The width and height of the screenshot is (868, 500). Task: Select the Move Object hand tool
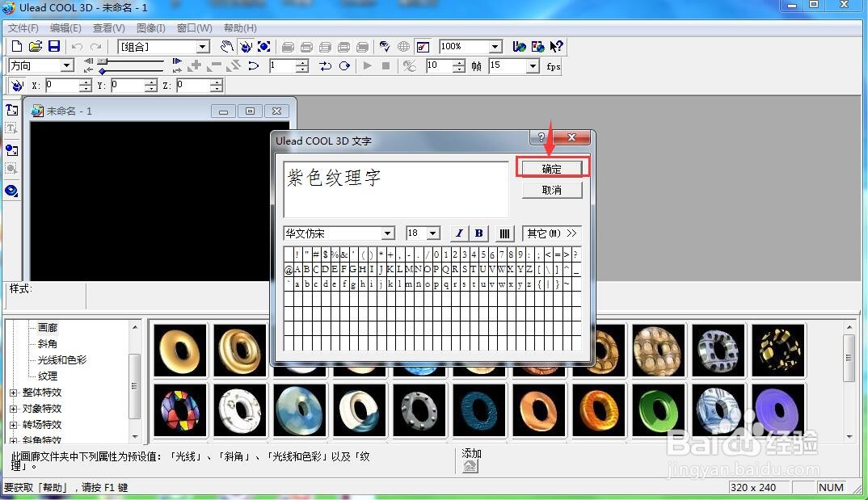click(227, 47)
